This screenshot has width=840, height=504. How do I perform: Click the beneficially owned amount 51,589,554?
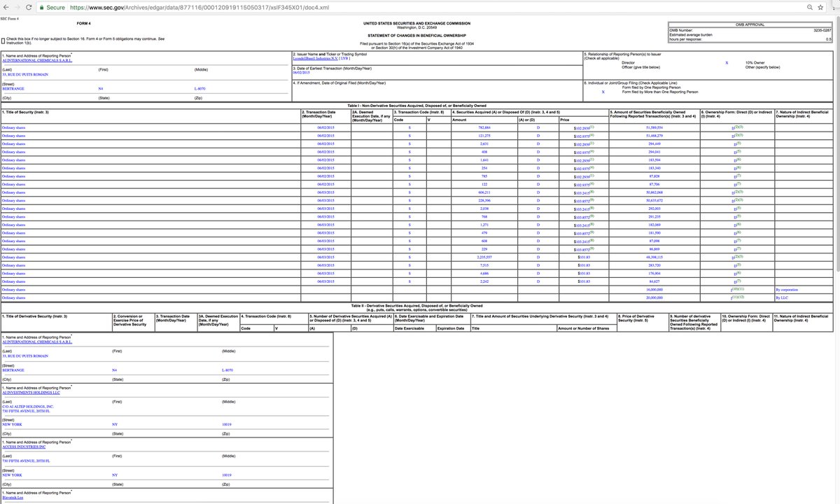[654, 128]
